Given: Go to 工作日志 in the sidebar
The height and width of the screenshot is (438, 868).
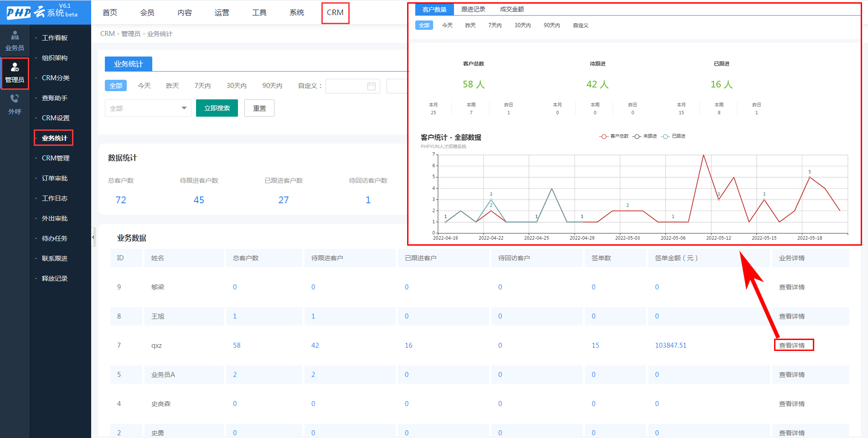Looking at the screenshot, I should click(55, 198).
